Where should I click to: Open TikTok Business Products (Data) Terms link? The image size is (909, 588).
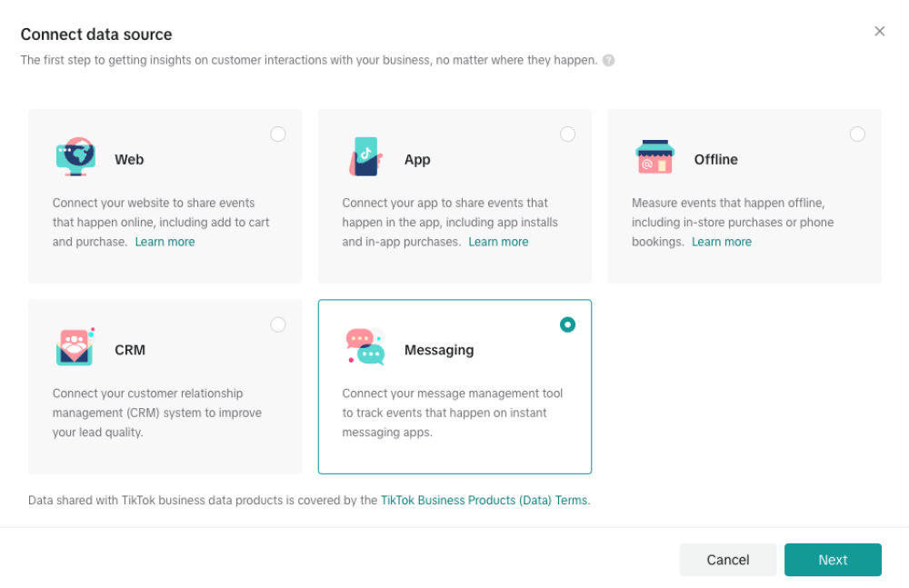pyautogui.click(x=484, y=500)
